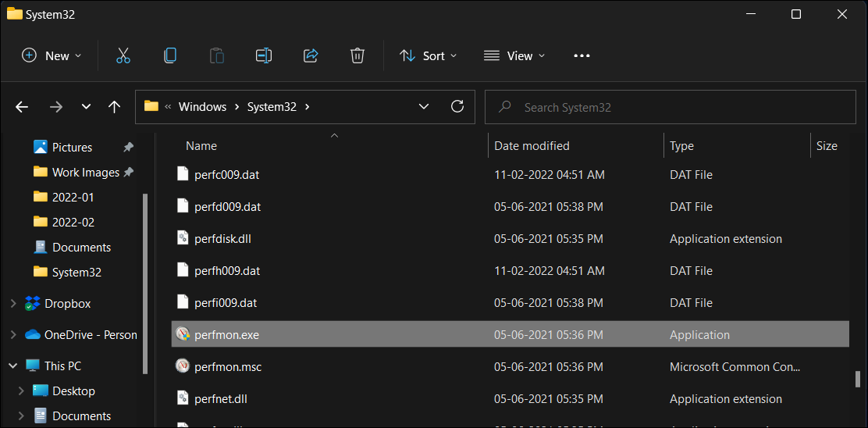Open the New item dropdown

(52, 55)
